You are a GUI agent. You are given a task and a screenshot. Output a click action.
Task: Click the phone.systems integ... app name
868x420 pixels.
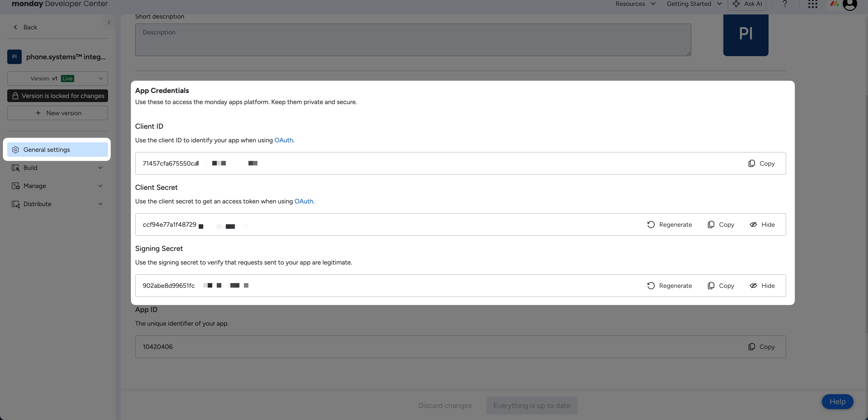coord(66,57)
